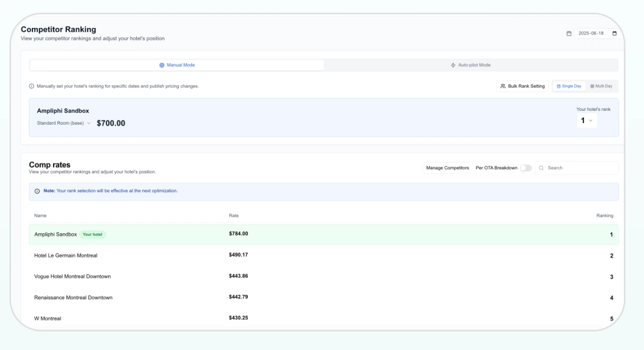This screenshot has height=350, width=644.
Task: Click the Your hotel badge beside Ampliphi Sandbox
Action: [93, 234]
